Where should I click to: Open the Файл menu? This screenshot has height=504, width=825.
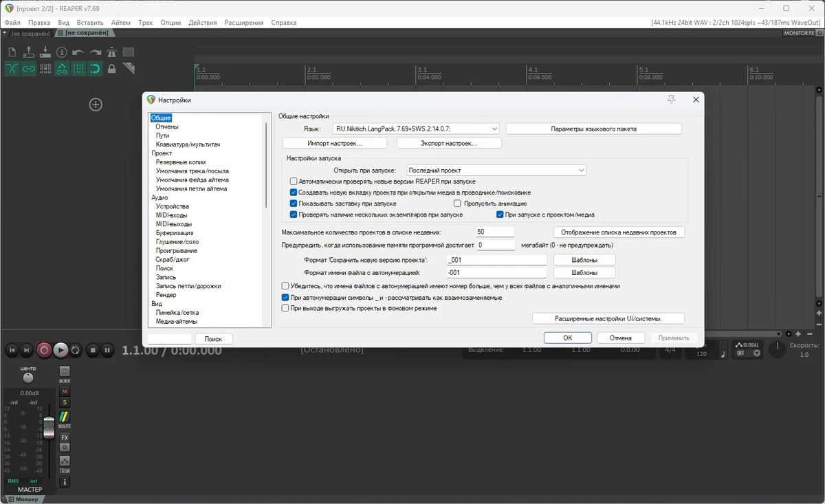(12, 23)
